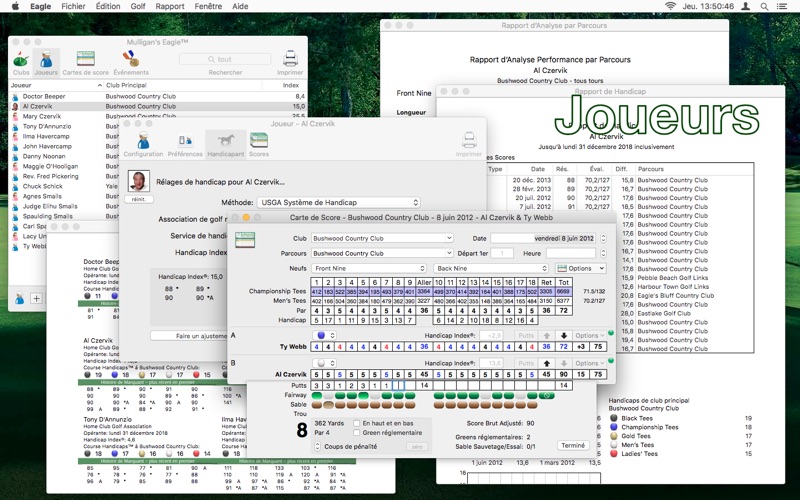Toggle the grey Fairway indicator for hole 6
Image resolution: width=800 pixels, height=500 pixels.
[375, 395]
